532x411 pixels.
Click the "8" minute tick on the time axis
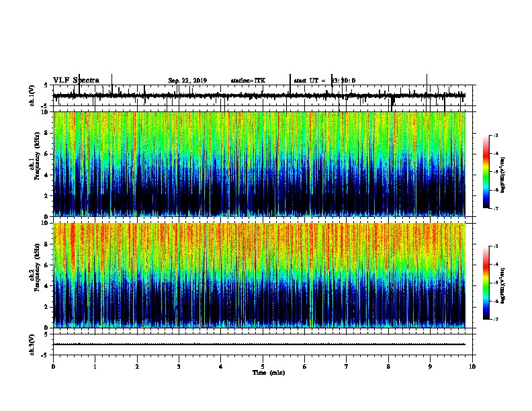(388, 367)
